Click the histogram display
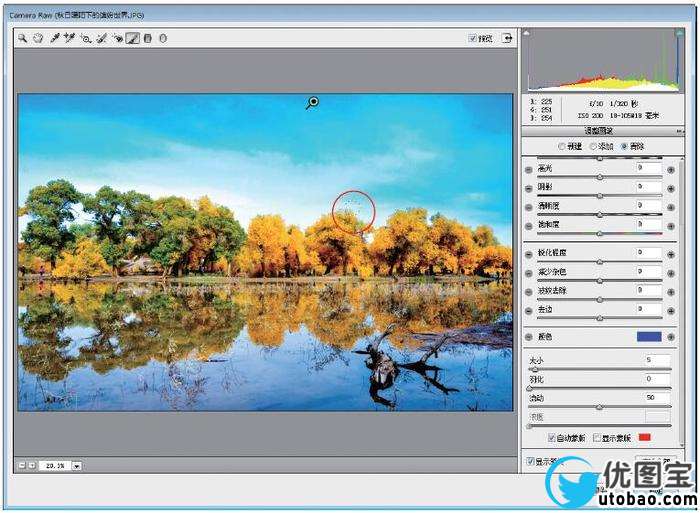 603,60
